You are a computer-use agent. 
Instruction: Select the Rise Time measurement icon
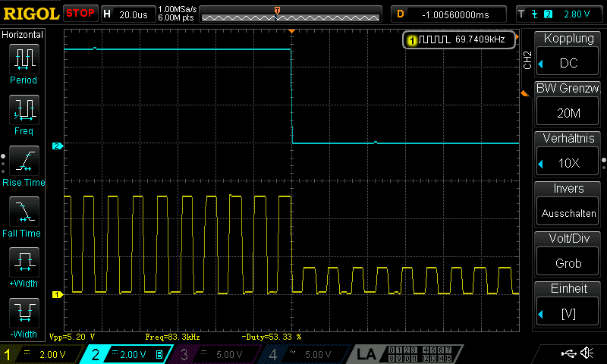[x=24, y=161]
